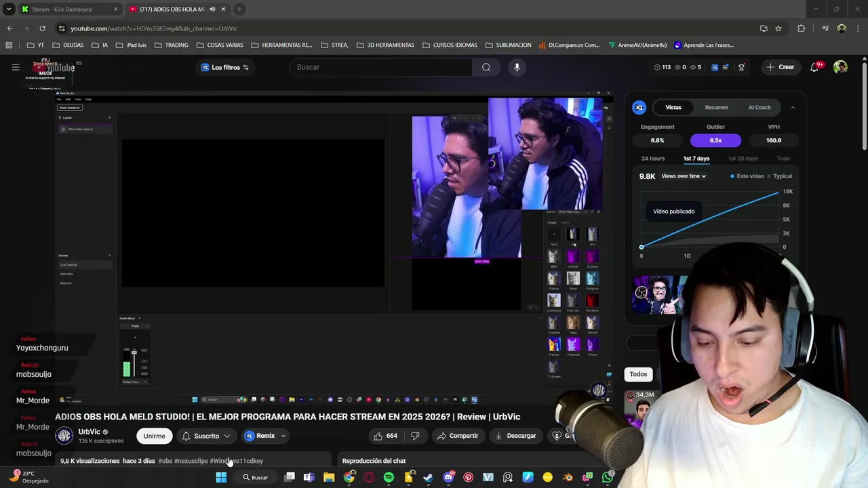Open the weather widget showing 23°C
The image size is (868, 488).
click(29, 477)
